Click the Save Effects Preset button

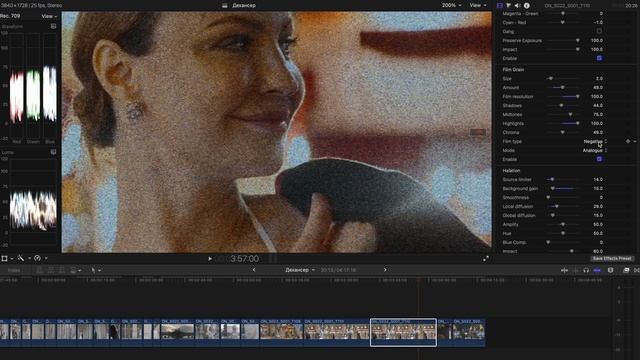612,258
